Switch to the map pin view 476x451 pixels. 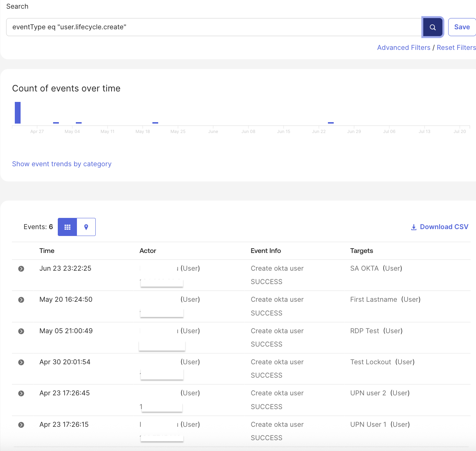[x=86, y=227]
